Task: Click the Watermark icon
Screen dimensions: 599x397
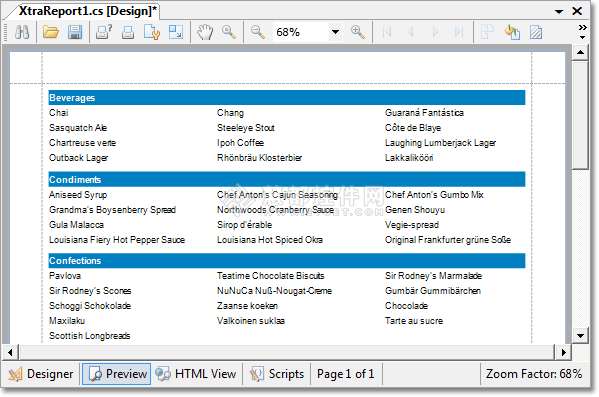Action: click(x=536, y=32)
